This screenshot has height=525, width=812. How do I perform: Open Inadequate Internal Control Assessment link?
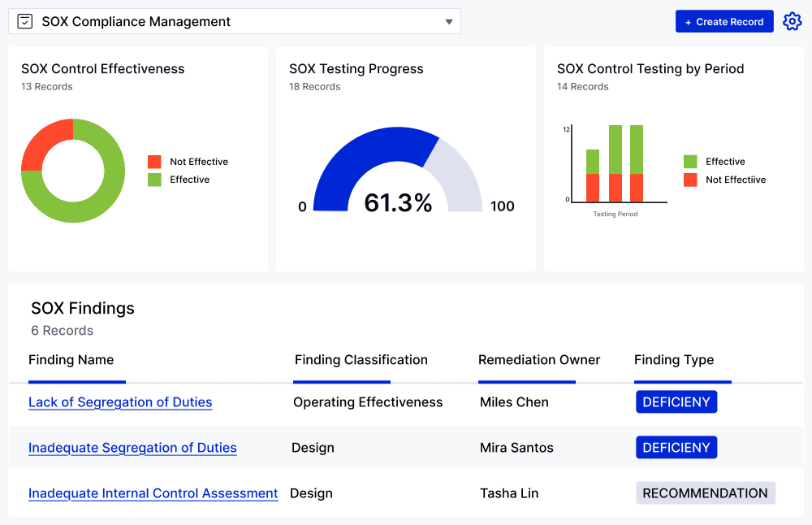point(153,493)
